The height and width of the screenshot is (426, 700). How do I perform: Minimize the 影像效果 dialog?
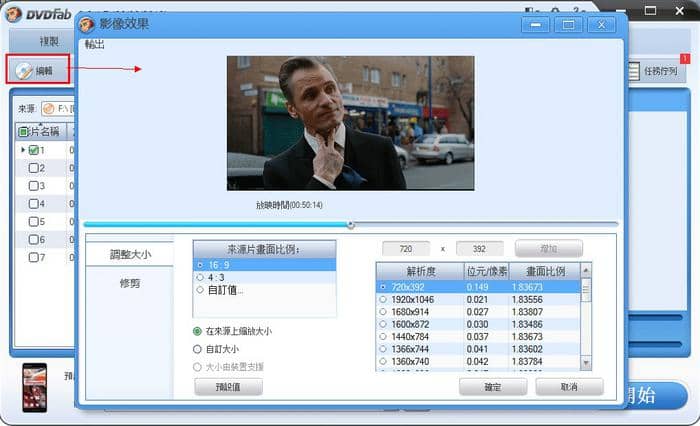536,25
